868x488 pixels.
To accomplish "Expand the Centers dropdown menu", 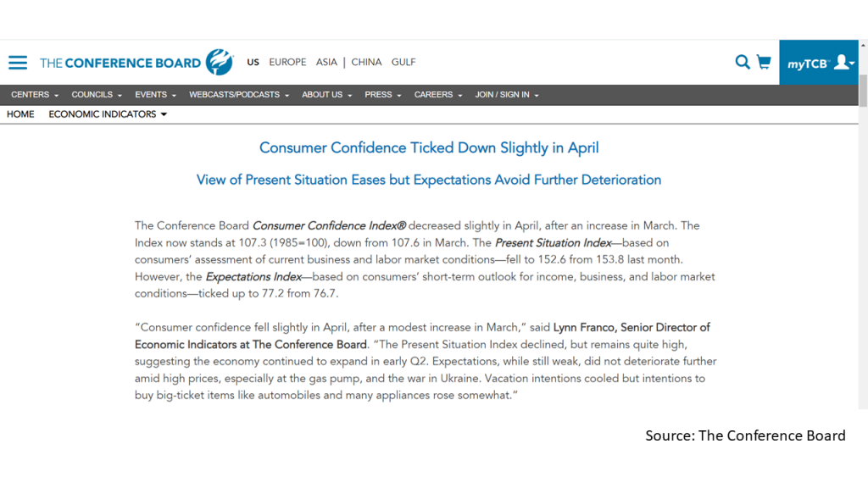I will pyautogui.click(x=34, y=95).
